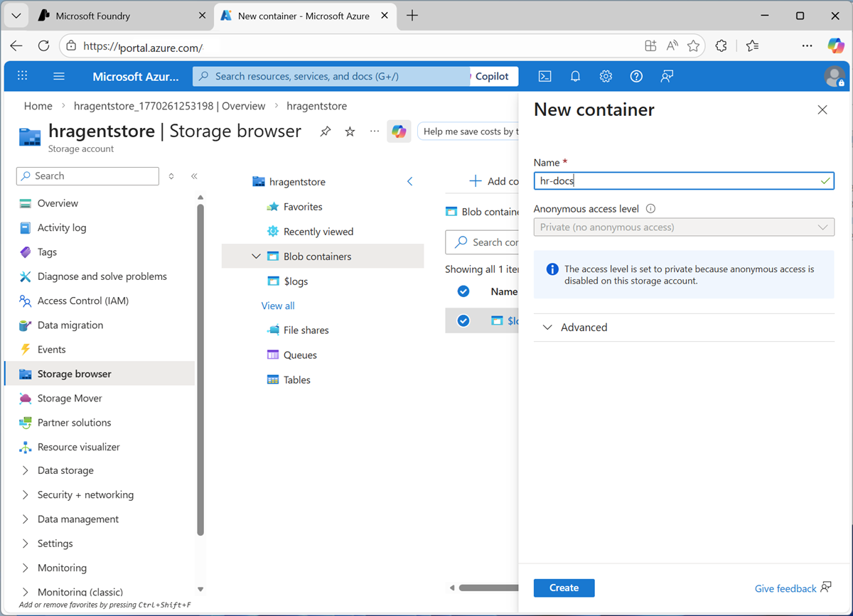
Task: Click the Create button
Action: click(x=564, y=588)
